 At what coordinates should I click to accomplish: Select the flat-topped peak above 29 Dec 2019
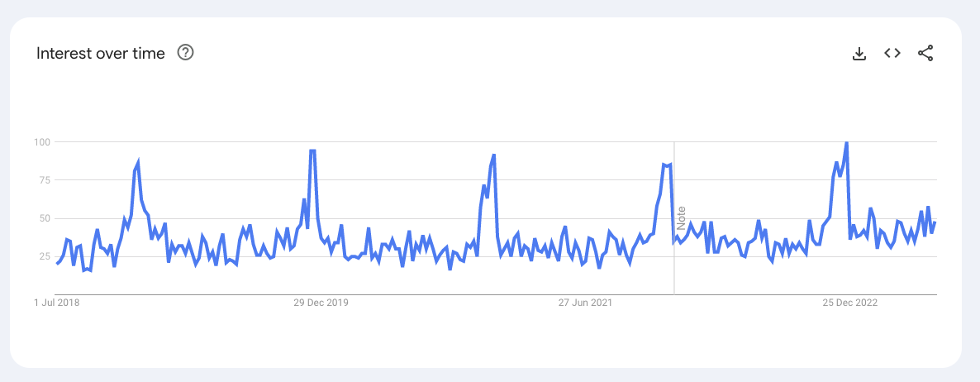(312, 150)
